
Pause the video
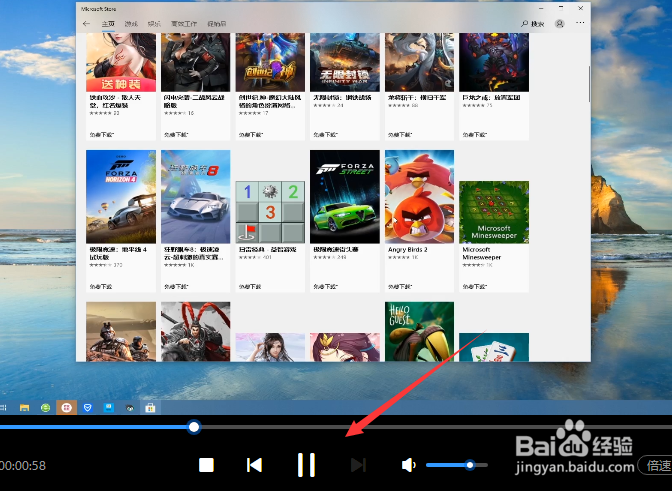[306, 465]
